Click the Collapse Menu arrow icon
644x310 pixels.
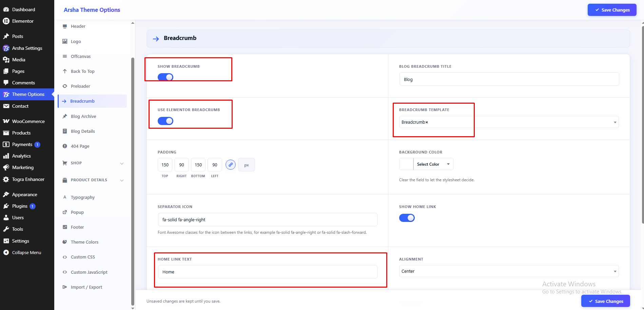[6, 252]
